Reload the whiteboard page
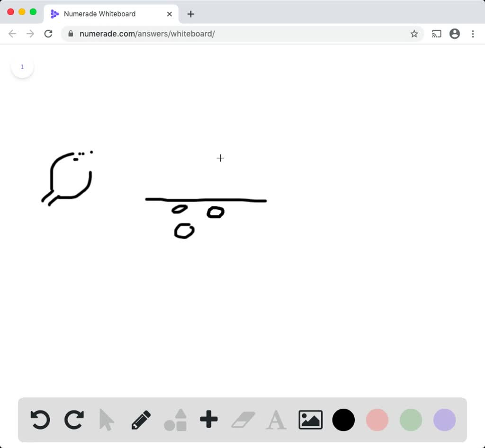The width and height of the screenshot is (485, 448). (x=48, y=34)
